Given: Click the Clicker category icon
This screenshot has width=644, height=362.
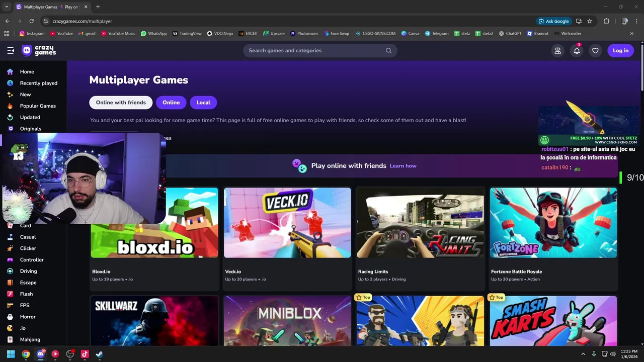Looking at the screenshot, I should [10, 248].
